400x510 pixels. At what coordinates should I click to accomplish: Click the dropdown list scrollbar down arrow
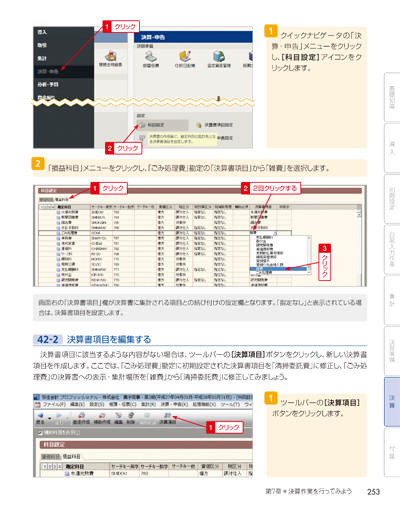[309, 272]
